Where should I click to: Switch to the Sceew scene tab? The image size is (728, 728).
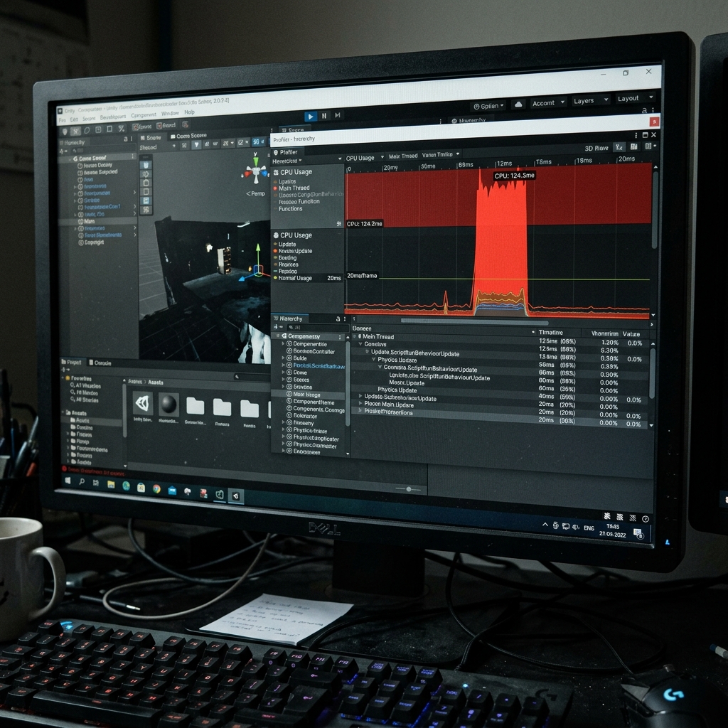(x=152, y=138)
